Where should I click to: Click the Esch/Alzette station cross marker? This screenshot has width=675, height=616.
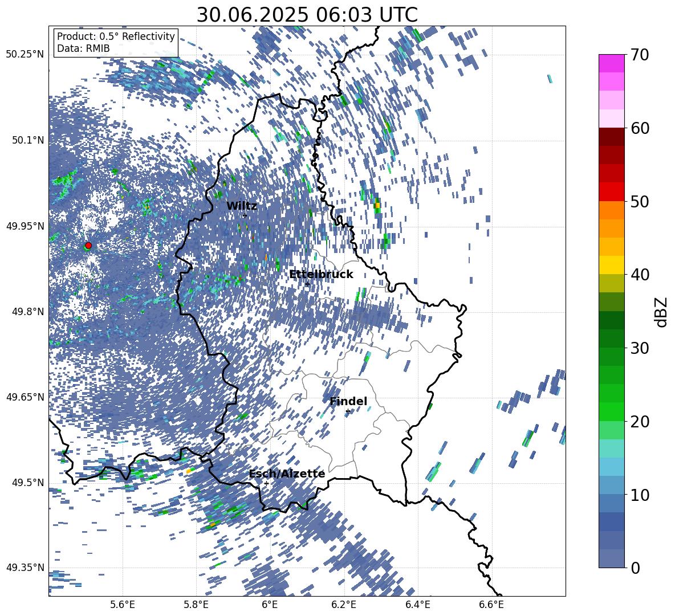pos(266,483)
